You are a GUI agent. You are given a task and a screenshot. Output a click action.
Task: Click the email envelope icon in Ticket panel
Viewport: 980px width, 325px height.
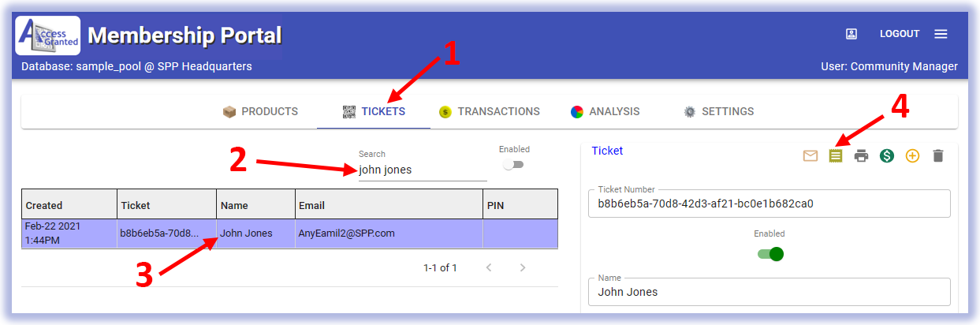coord(810,156)
